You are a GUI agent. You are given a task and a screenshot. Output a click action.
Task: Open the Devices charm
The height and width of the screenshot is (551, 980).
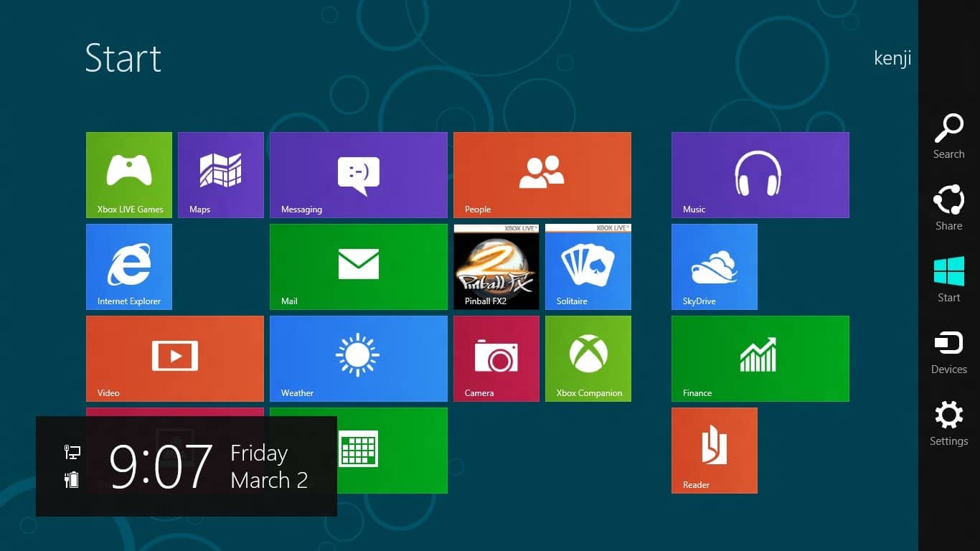pyautogui.click(x=948, y=352)
